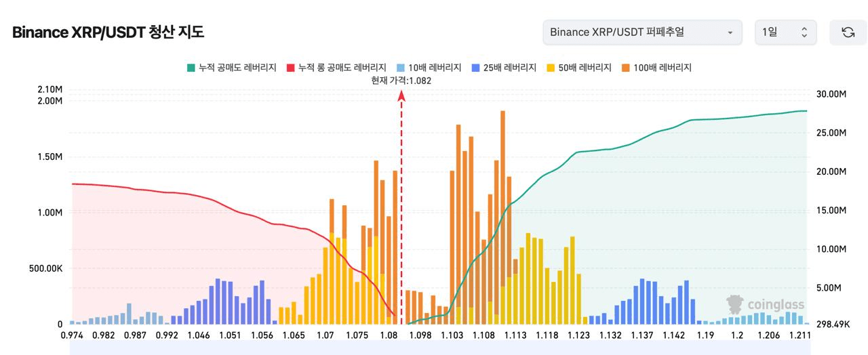868x355 pixels.
Task: Toggle 10배 레버리지 legend item
Action: [x=429, y=68]
